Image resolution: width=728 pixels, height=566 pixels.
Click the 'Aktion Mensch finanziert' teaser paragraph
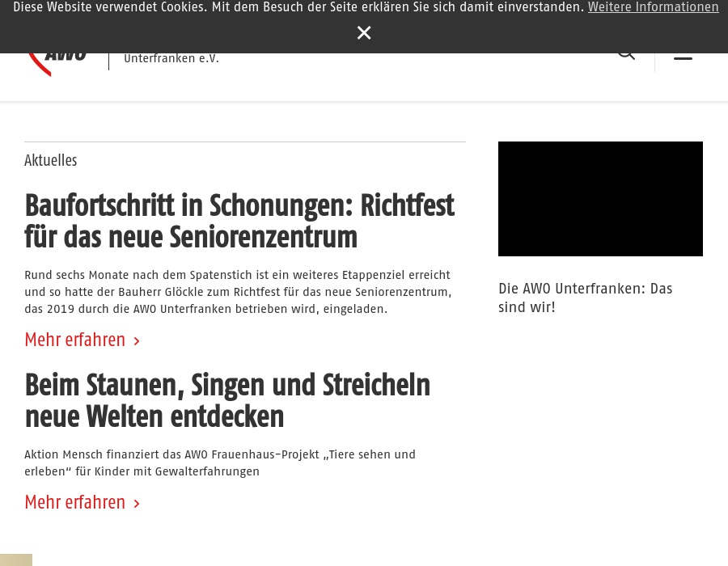click(x=220, y=463)
